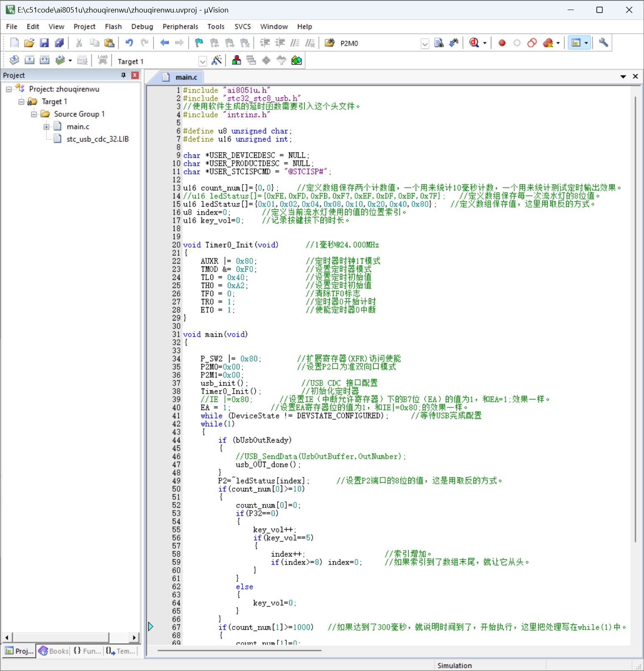Screen dimensions: 644x671
Task: Toggle a bookmark with the flag icon
Action: [199, 43]
